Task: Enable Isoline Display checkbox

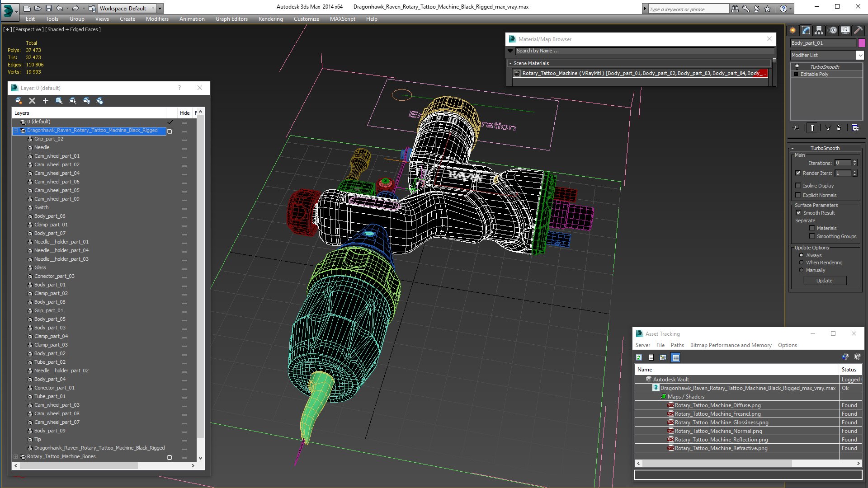Action: 798,186
